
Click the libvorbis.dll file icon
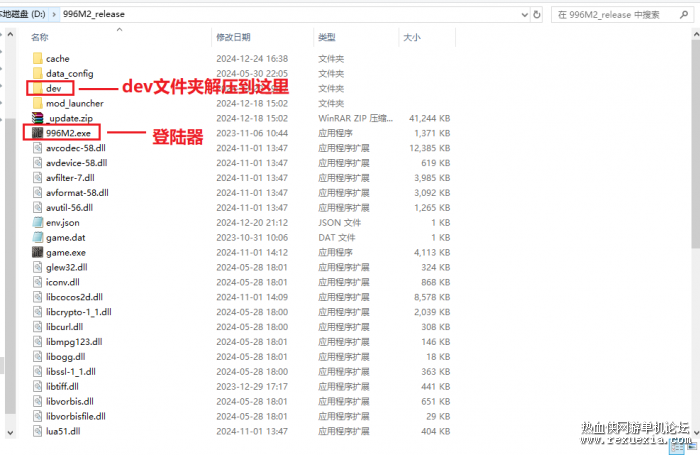(x=38, y=401)
